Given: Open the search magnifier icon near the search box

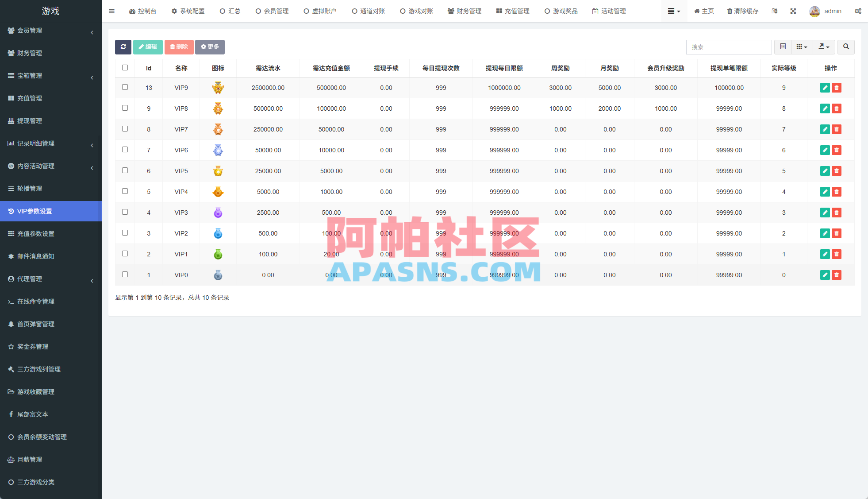Looking at the screenshot, I should [x=846, y=47].
